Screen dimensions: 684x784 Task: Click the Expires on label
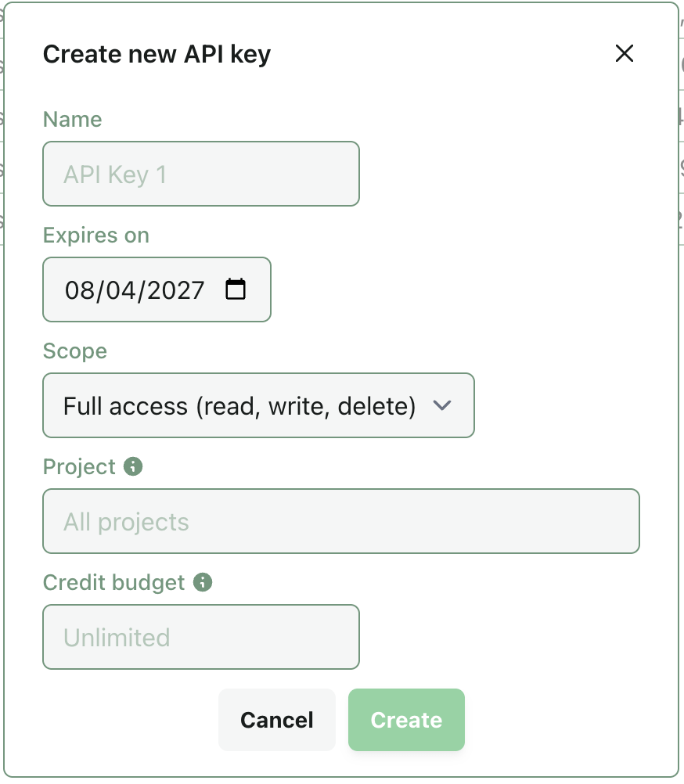click(x=96, y=235)
